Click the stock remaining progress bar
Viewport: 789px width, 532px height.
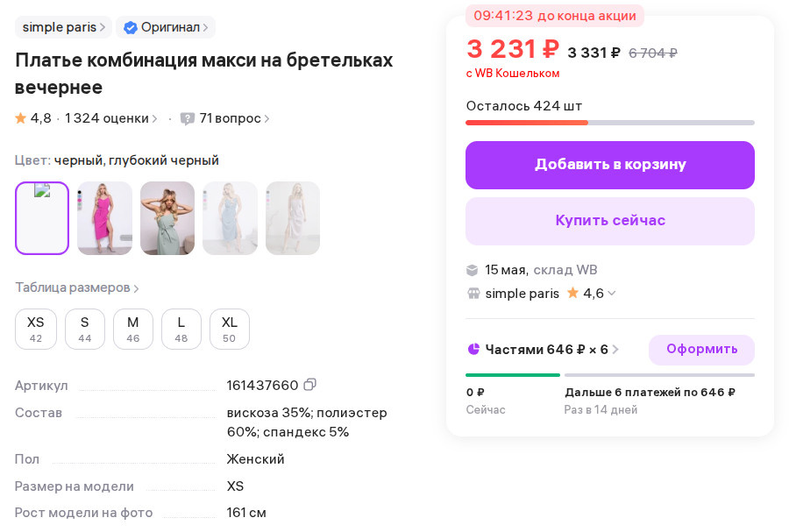[609, 123]
